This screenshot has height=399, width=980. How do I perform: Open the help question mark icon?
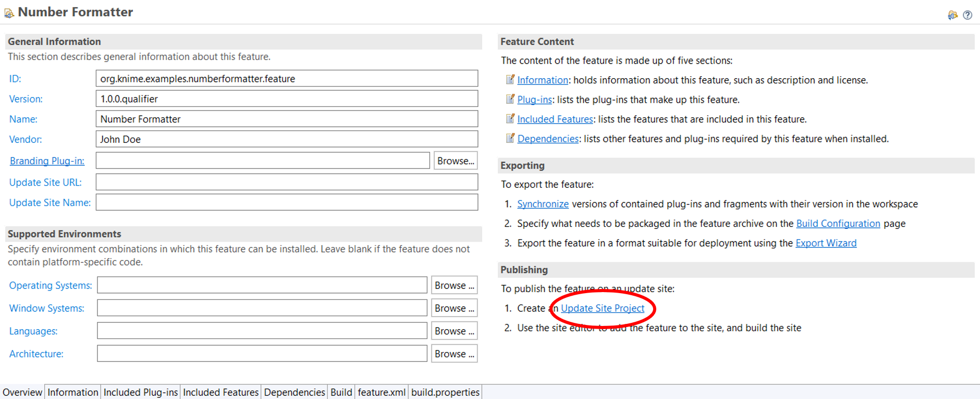point(967,15)
